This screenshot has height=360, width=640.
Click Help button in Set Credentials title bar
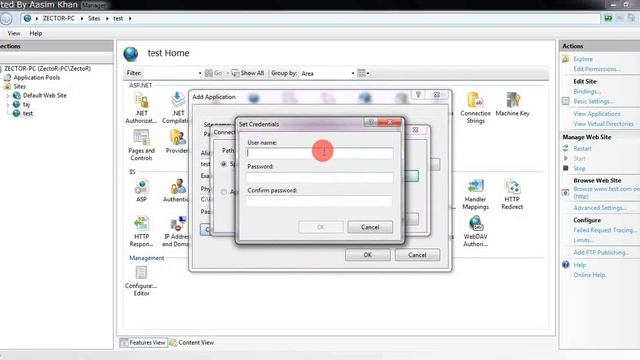point(371,122)
